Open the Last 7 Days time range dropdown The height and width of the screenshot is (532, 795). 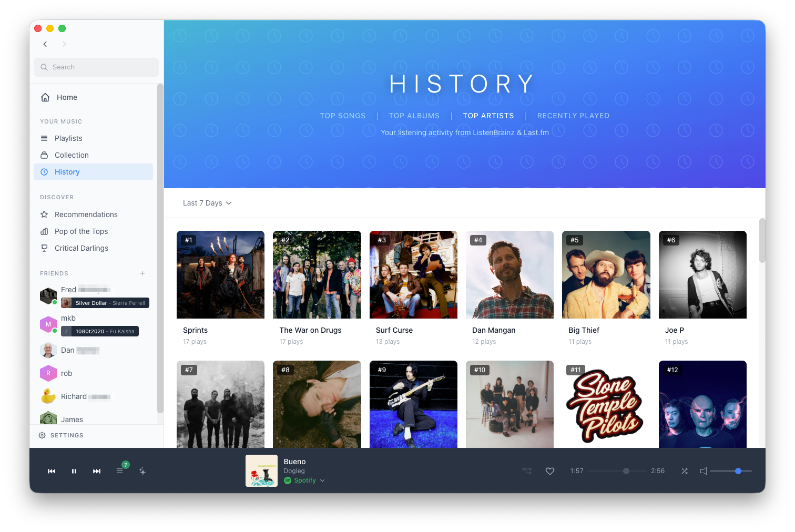[207, 203]
